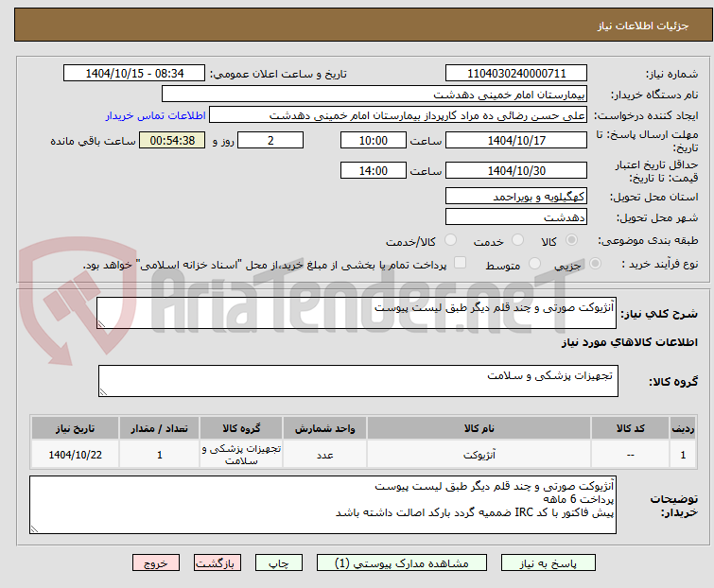Click the توضیحات خریدار text area
This screenshot has height=588, width=714.
[322, 505]
